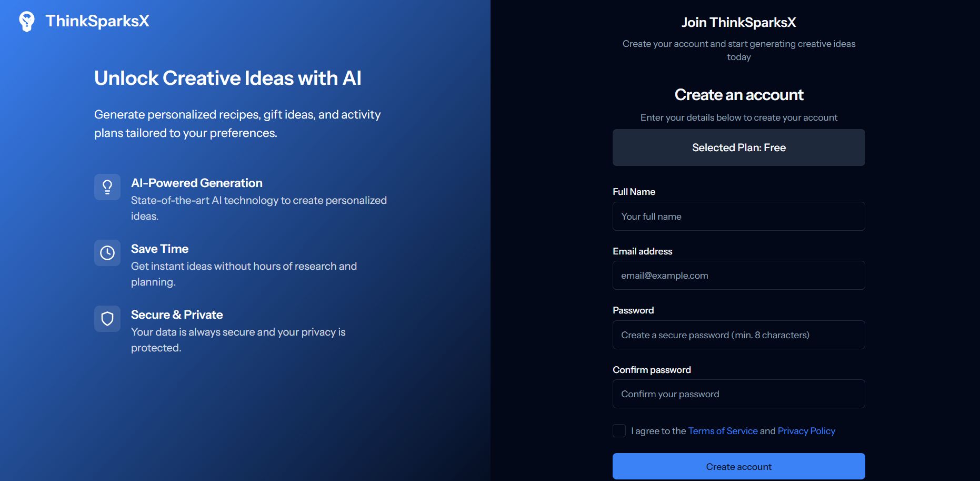The image size is (980, 481).
Task: Click the Save Time clock icon
Action: click(107, 253)
